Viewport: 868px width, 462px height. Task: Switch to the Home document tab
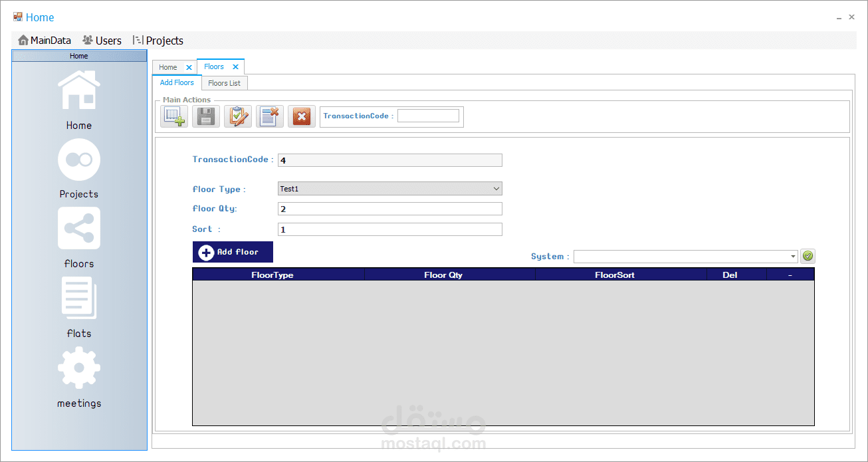[168, 67]
